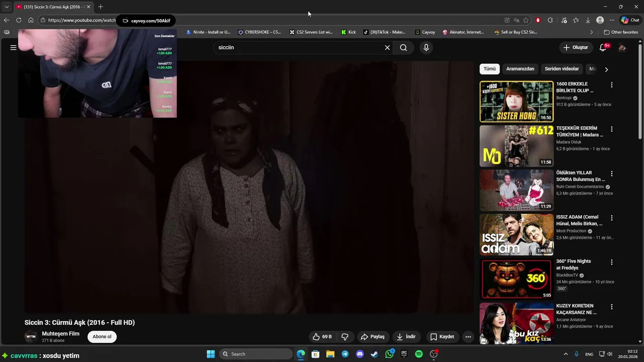644x362 pixels.
Task: Add page to favorites star
Action: pos(526,20)
